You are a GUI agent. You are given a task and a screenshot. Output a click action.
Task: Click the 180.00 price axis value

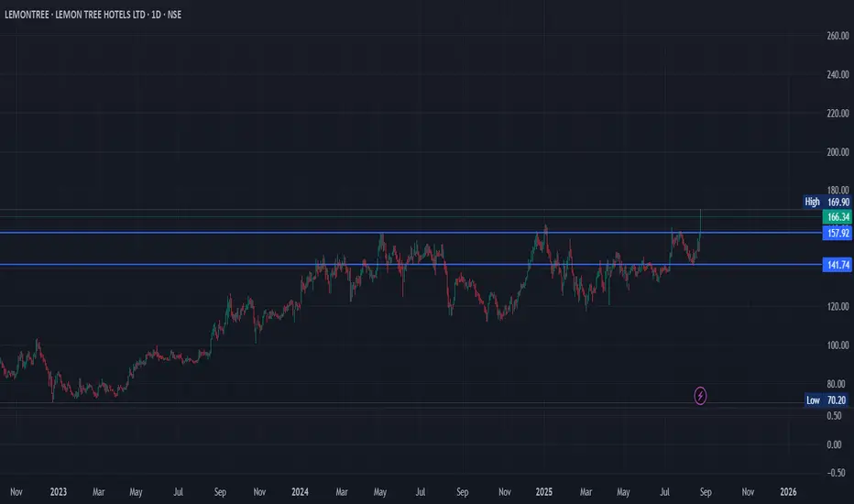[838, 190]
